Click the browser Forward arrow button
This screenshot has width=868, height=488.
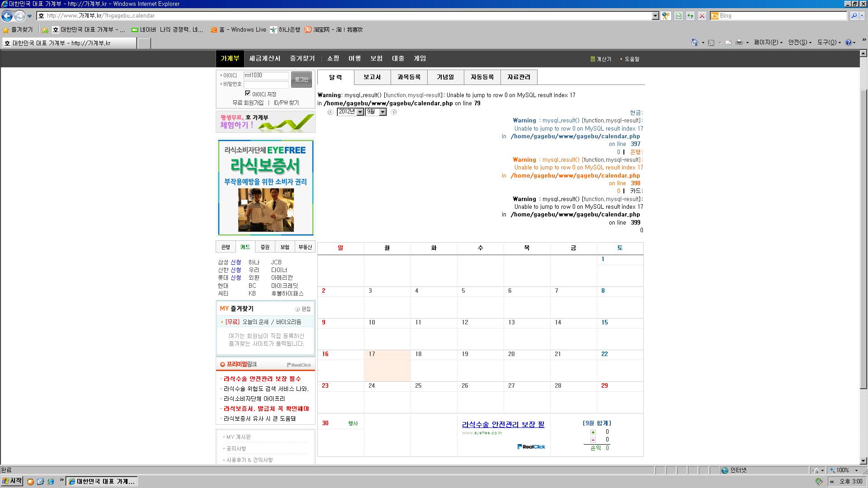[19, 16]
